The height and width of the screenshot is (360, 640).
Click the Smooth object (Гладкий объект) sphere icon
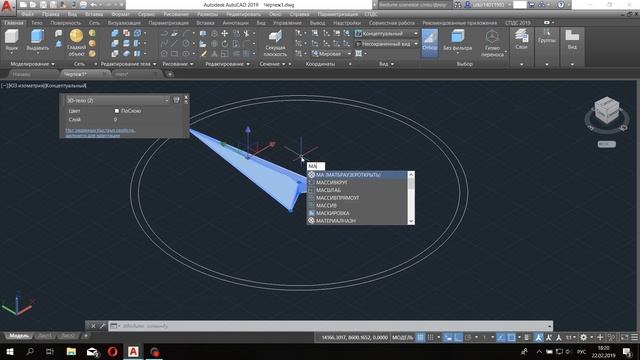(x=76, y=36)
